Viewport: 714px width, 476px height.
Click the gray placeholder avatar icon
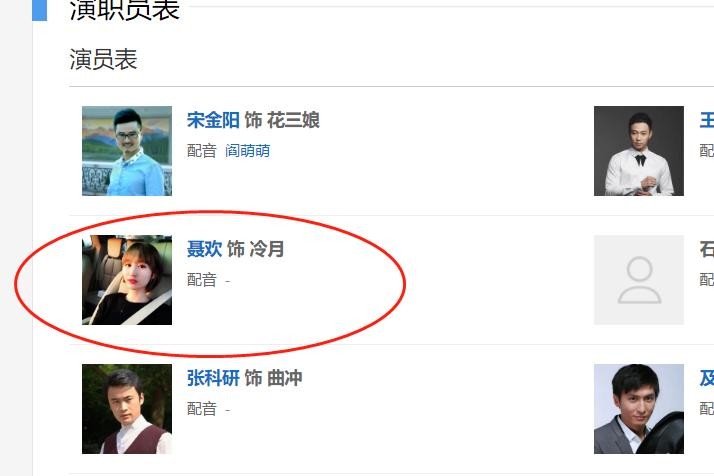click(639, 280)
